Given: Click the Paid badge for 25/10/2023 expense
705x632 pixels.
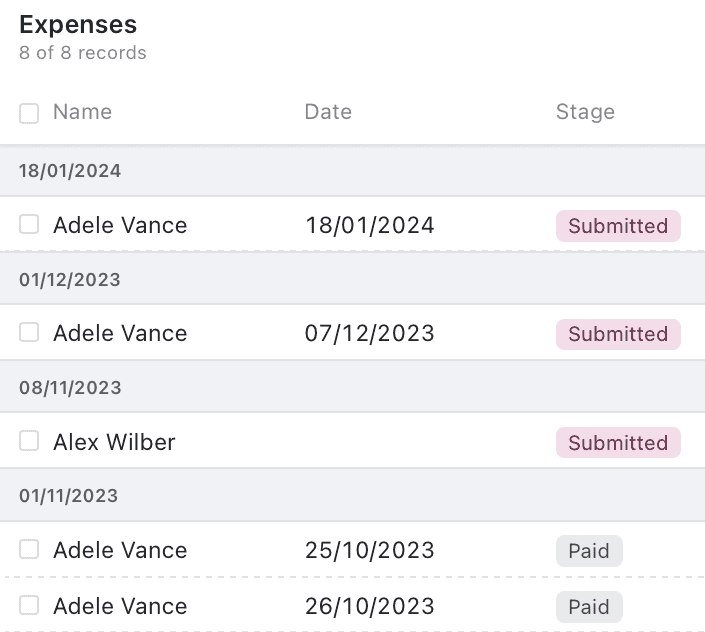Looking at the screenshot, I should pos(589,550).
